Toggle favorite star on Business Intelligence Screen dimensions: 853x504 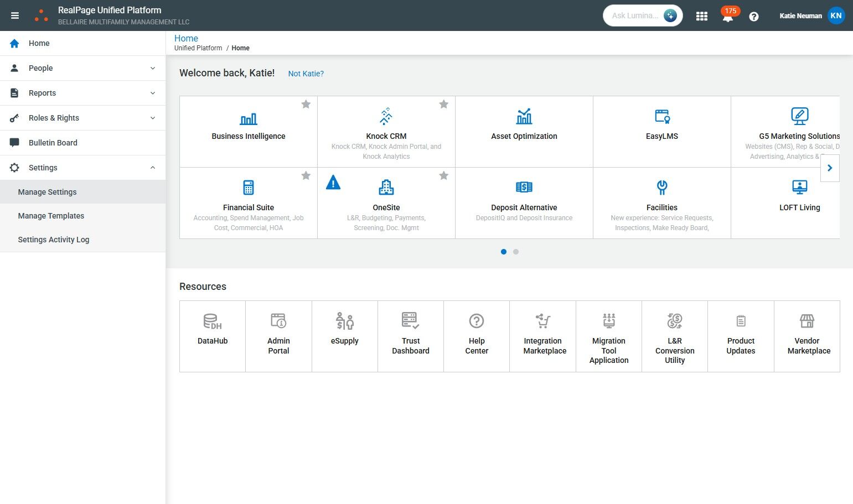click(x=306, y=104)
